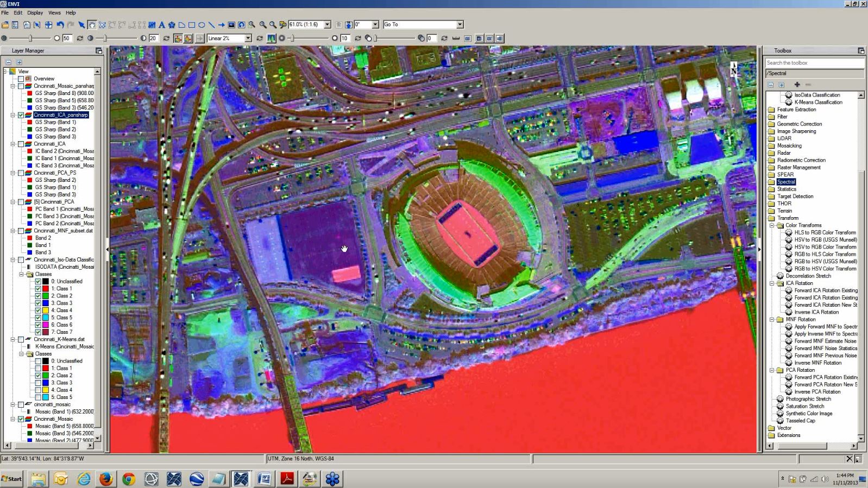868x488 pixels.
Task: Click the Windows Start button
Action: (12, 479)
